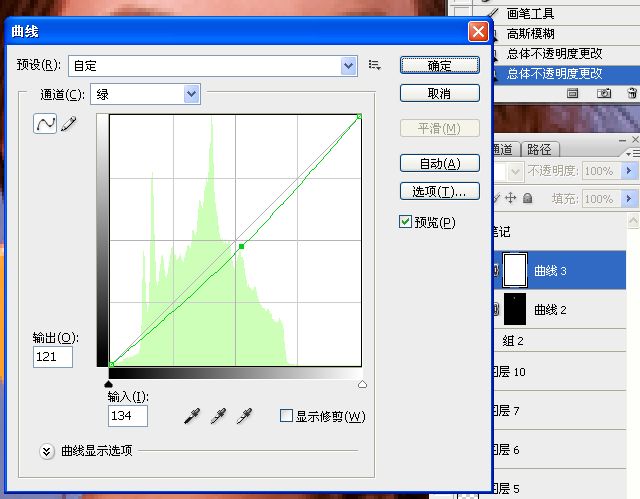Screen dimensions: 640x499
Task: Select the Curves 2 black mask thumbnail
Action: (x=515, y=309)
